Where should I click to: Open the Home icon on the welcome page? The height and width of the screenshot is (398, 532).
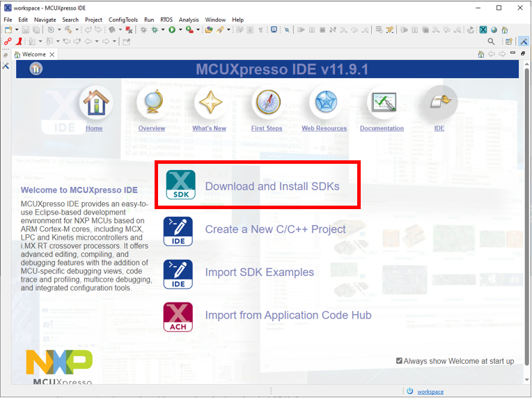(x=94, y=105)
